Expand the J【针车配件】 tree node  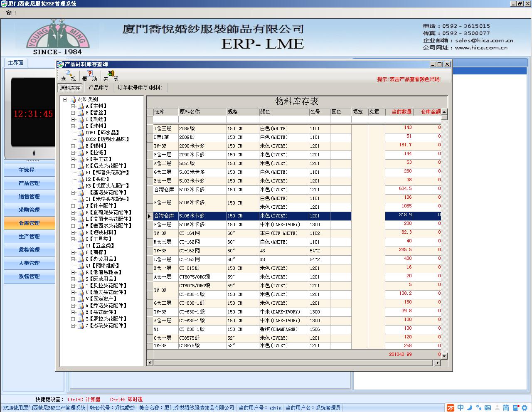tap(73, 206)
